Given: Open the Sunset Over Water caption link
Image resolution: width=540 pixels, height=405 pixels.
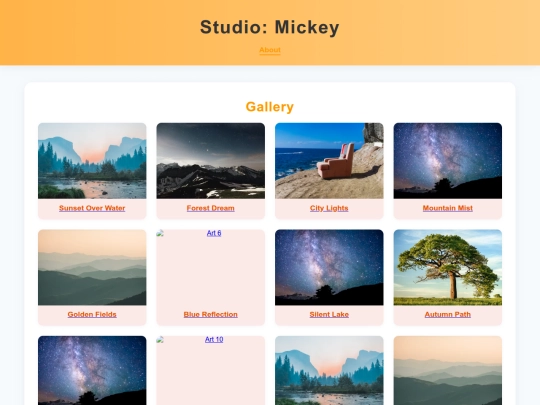Looking at the screenshot, I should tap(92, 208).
